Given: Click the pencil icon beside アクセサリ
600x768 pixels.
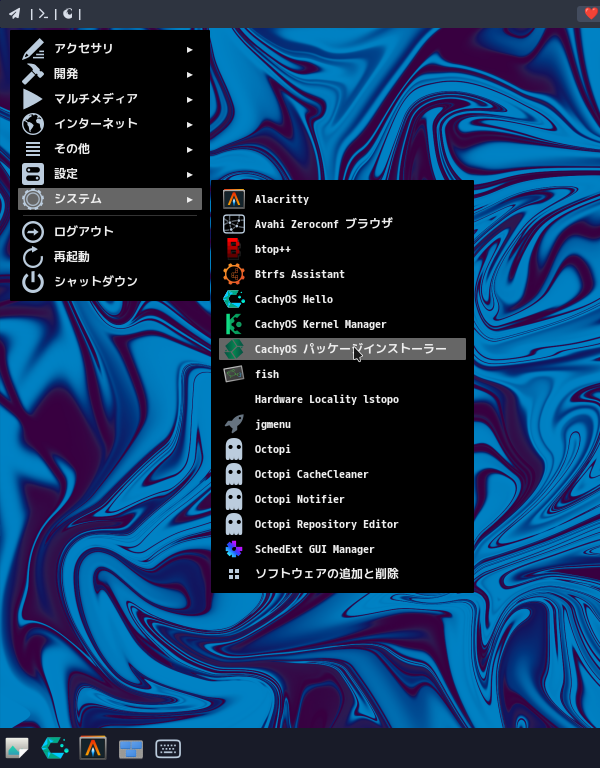Looking at the screenshot, I should tap(33, 49).
